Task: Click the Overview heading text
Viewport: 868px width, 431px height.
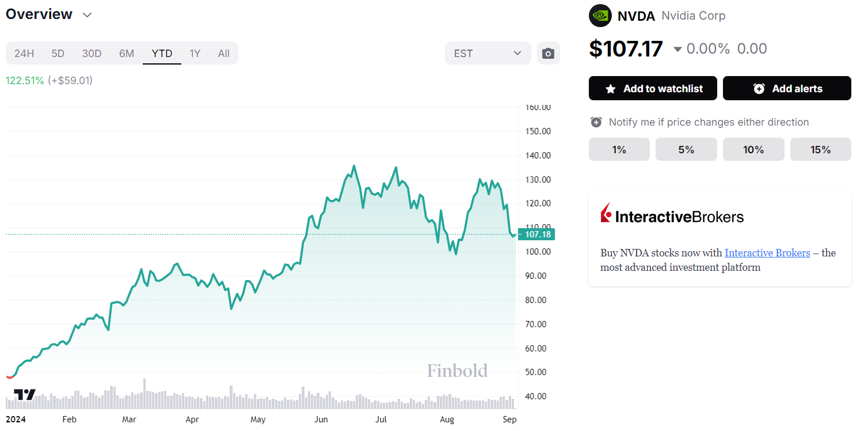Action: tap(39, 14)
